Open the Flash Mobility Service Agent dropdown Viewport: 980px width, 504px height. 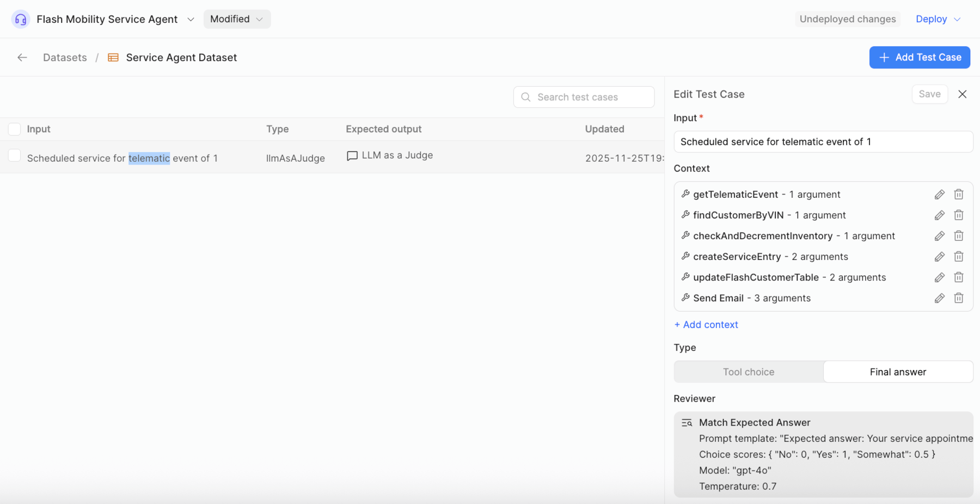point(191,19)
